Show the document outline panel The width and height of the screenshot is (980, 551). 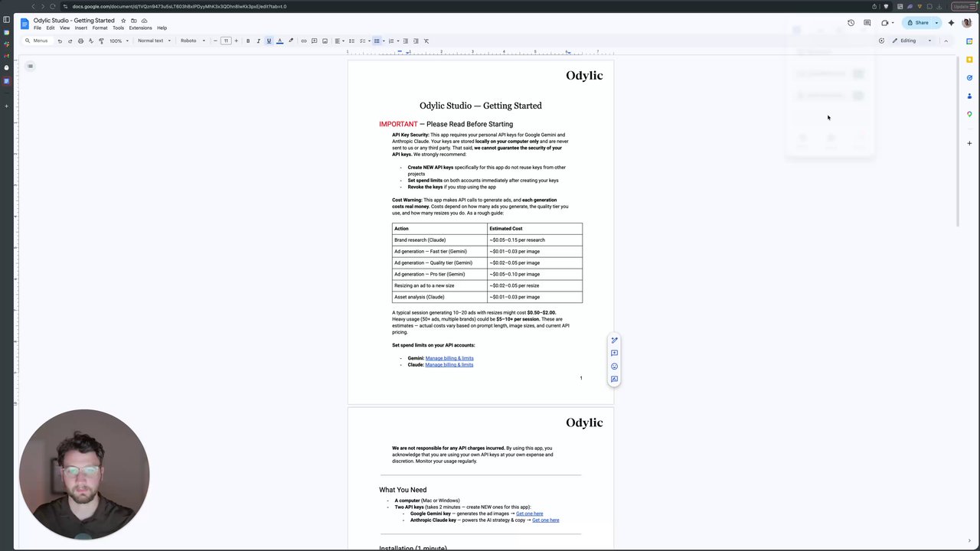pos(31,66)
